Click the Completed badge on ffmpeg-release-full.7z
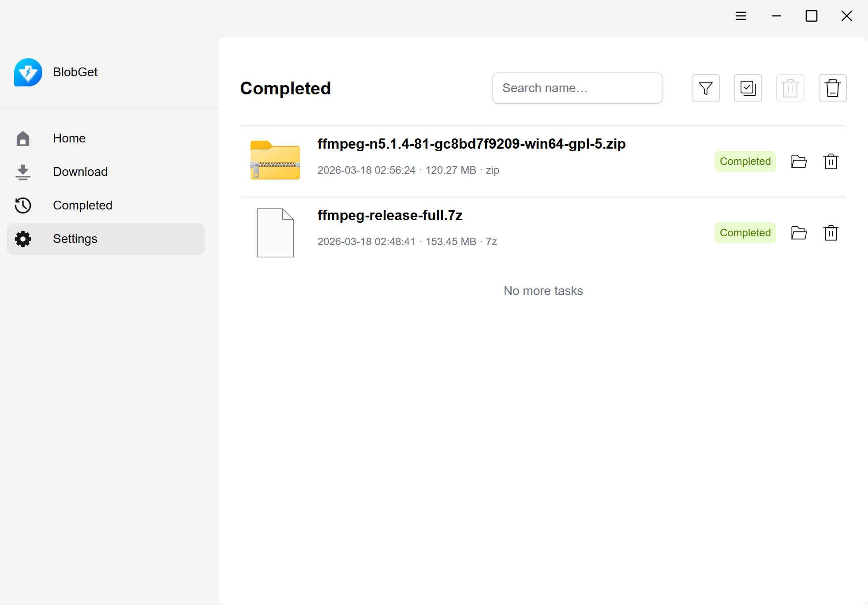The width and height of the screenshot is (868, 605). coord(745,233)
